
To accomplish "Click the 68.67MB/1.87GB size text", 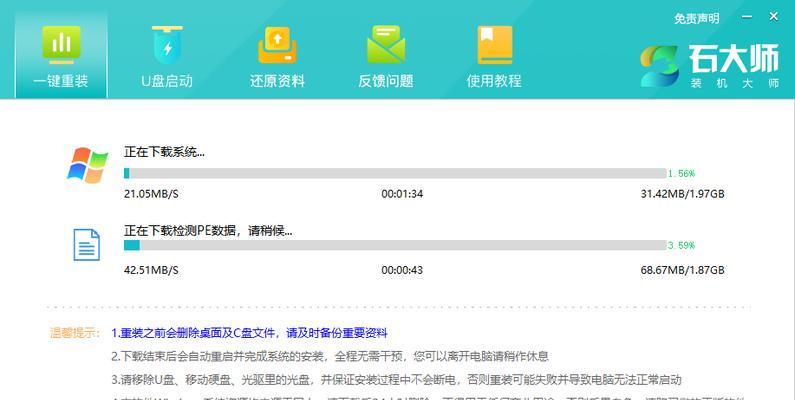I will tap(682, 270).
